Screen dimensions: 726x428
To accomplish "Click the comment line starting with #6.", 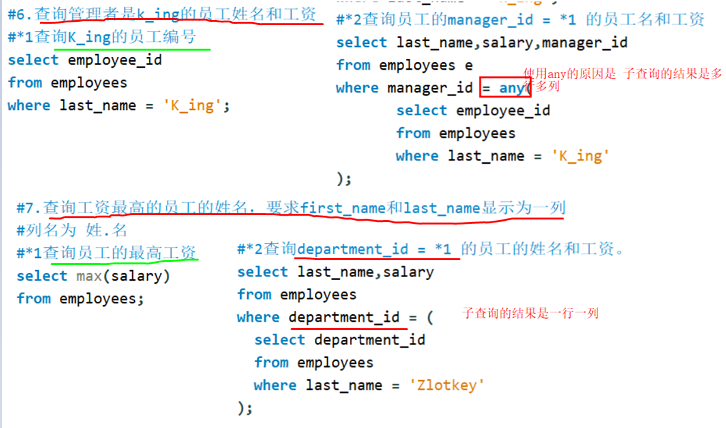I will (x=162, y=14).
